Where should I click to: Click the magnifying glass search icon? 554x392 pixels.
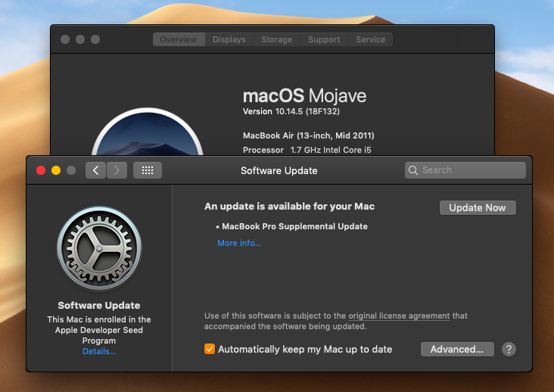[412, 170]
